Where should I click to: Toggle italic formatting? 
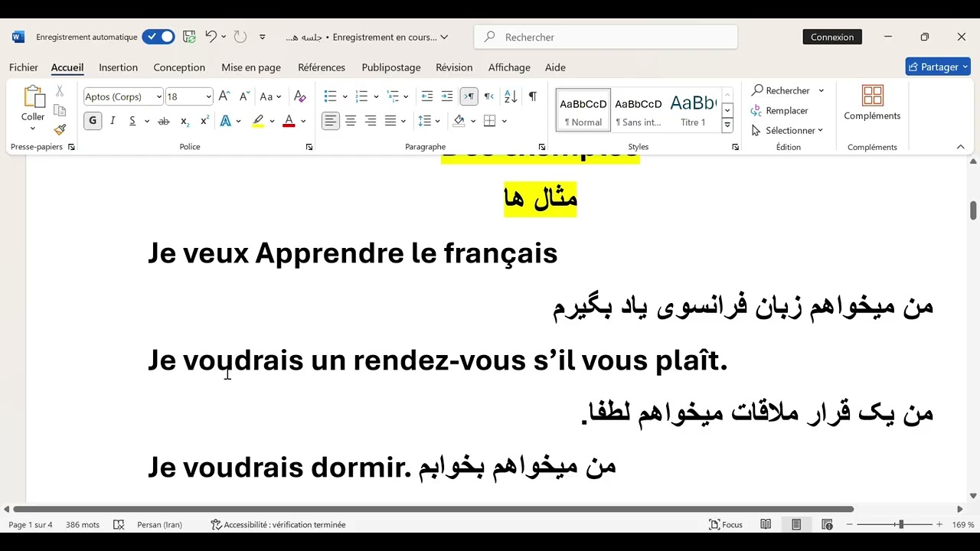[x=113, y=121]
